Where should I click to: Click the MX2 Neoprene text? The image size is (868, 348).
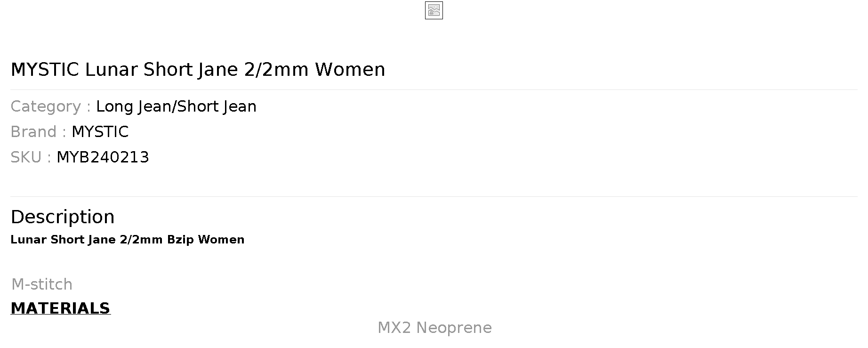(x=434, y=328)
